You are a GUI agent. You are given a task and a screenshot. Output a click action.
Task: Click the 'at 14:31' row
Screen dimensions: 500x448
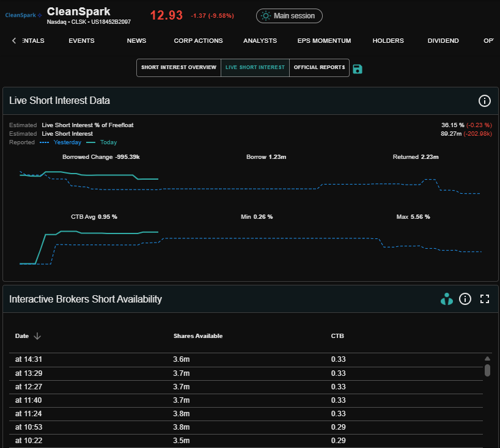[246, 359]
